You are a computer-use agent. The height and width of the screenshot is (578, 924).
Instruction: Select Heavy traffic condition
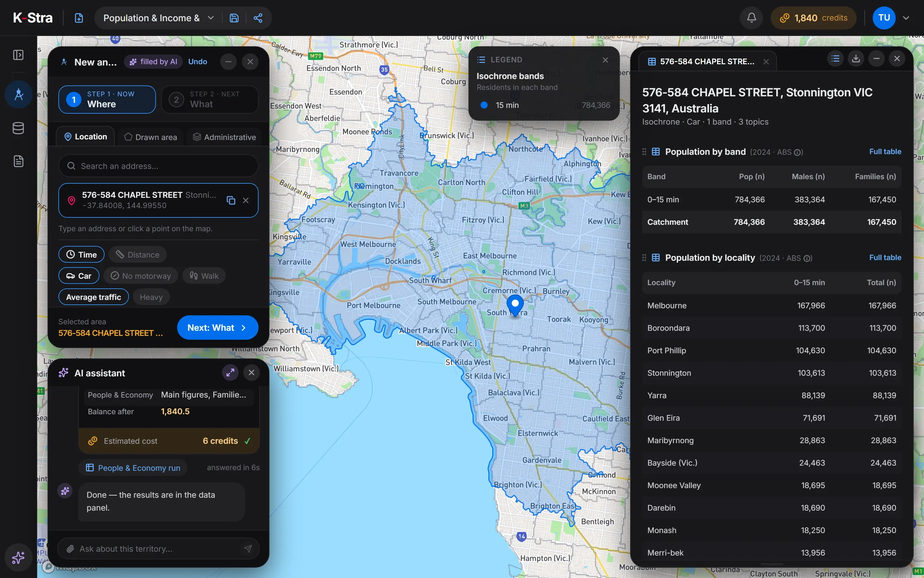[151, 297]
